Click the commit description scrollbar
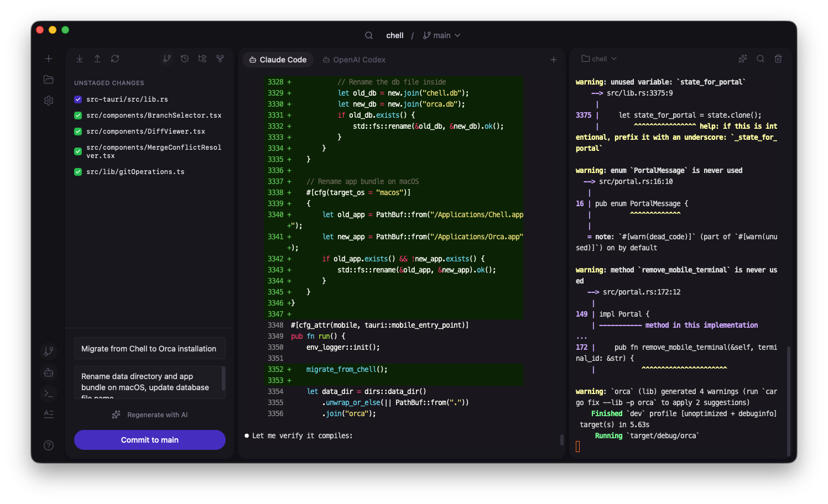828x504 pixels. pyautogui.click(x=223, y=378)
